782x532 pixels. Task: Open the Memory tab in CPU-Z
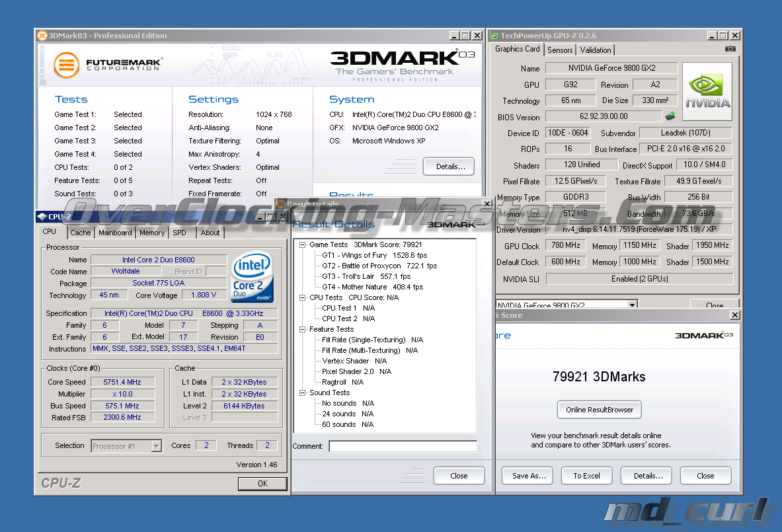152,233
